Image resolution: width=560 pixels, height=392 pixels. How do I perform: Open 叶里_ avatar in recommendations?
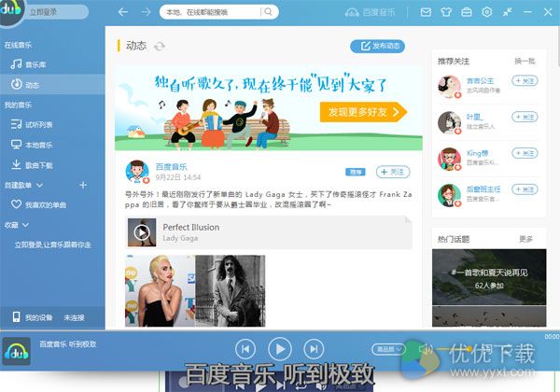(449, 122)
